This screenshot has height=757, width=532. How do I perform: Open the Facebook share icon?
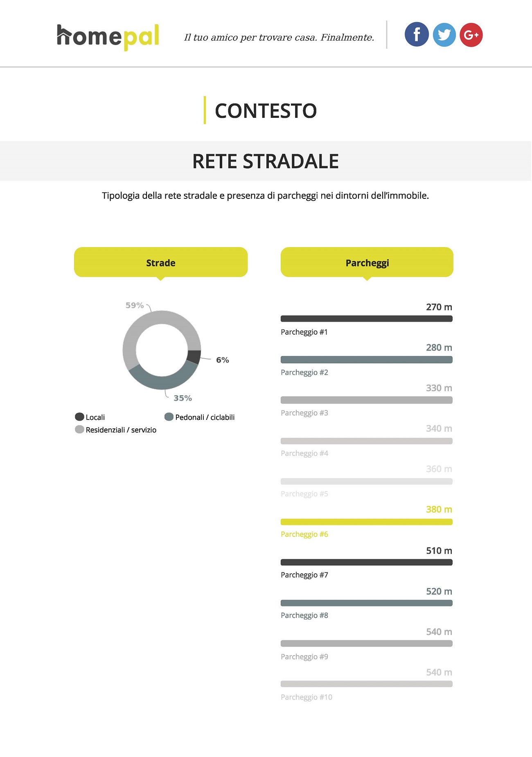(x=417, y=34)
